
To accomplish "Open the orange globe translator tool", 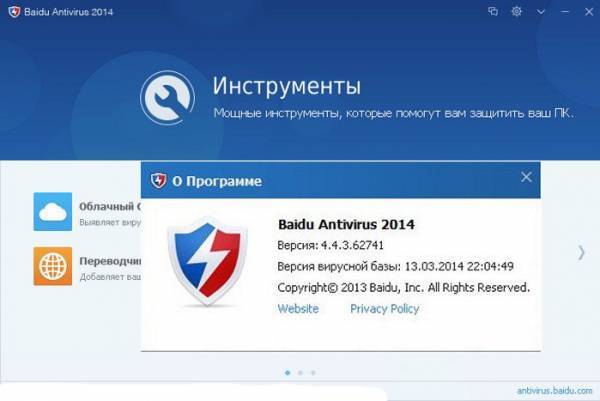I will (x=53, y=266).
